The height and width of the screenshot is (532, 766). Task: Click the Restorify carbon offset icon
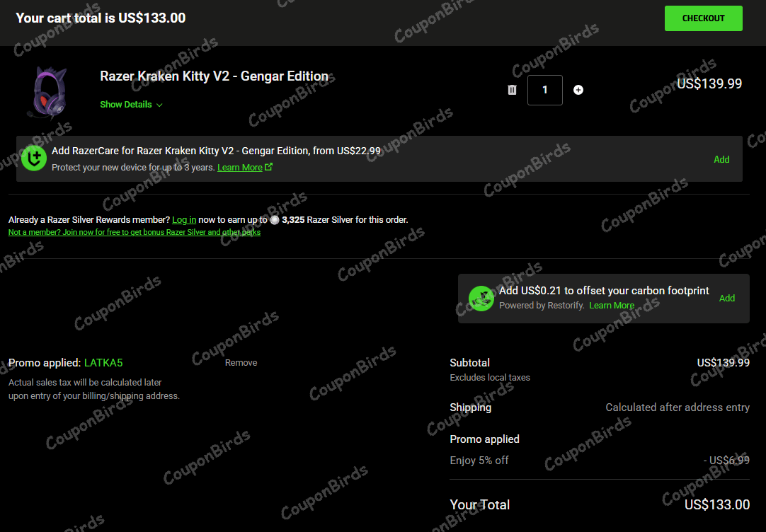click(481, 299)
